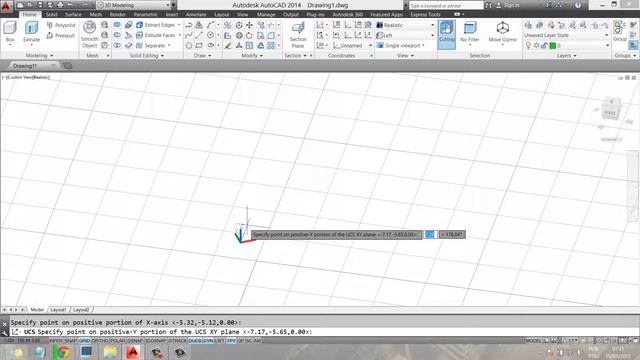Click the Separate solid tool
The width and height of the screenshot is (640, 360).
[x=151, y=45]
